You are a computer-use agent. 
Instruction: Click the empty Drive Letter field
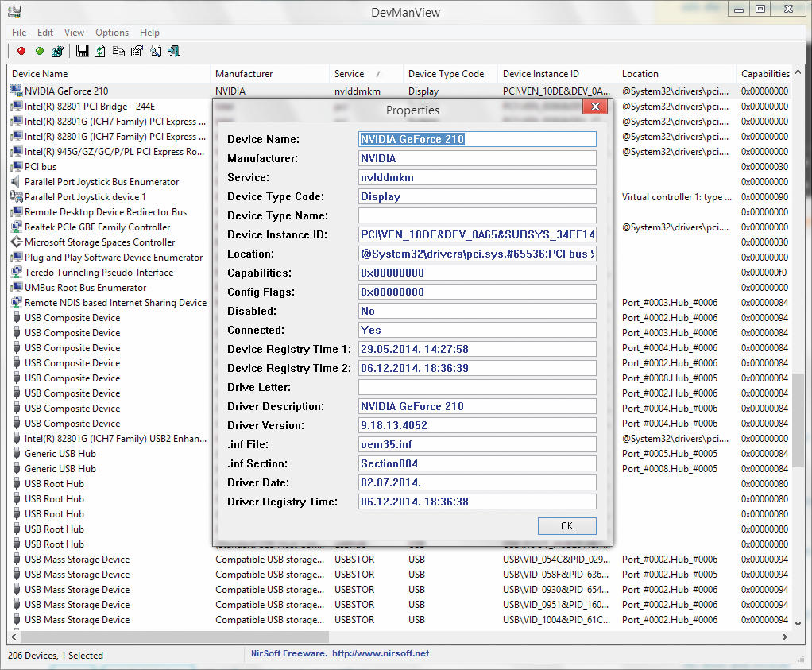(x=477, y=387)
